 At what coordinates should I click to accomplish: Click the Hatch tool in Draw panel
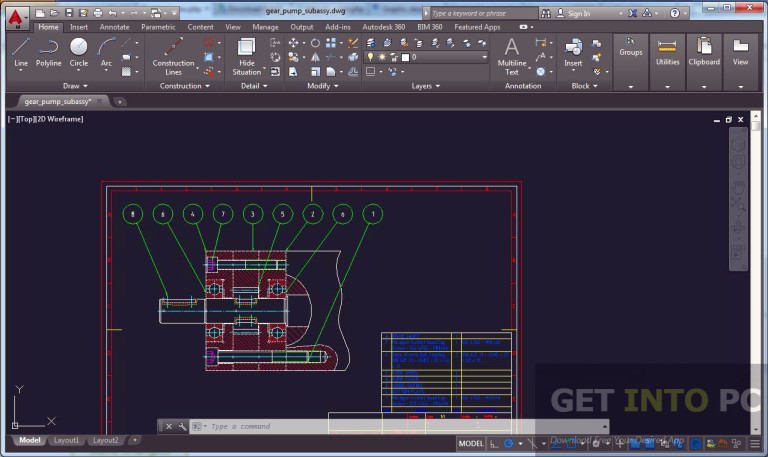(126, 72)
